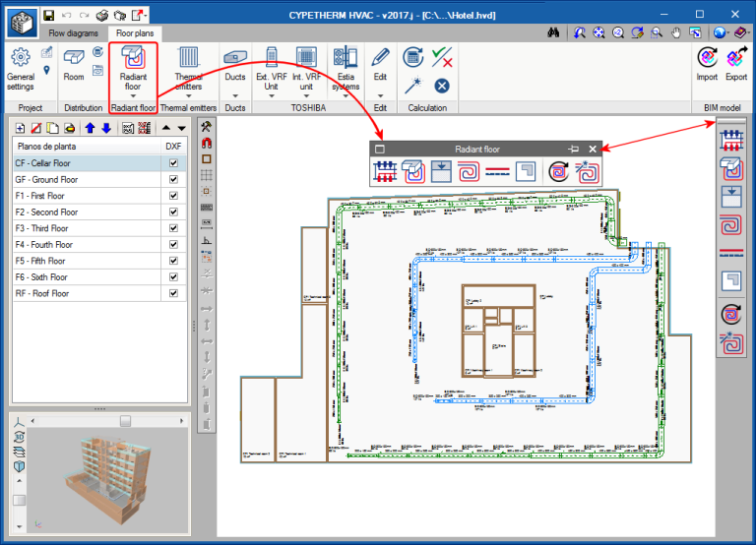This screenshot has width=756, height=545.
Task: Click the manifold icon in floating Radiant floor toolbar
Action: (x=385, y=172)
